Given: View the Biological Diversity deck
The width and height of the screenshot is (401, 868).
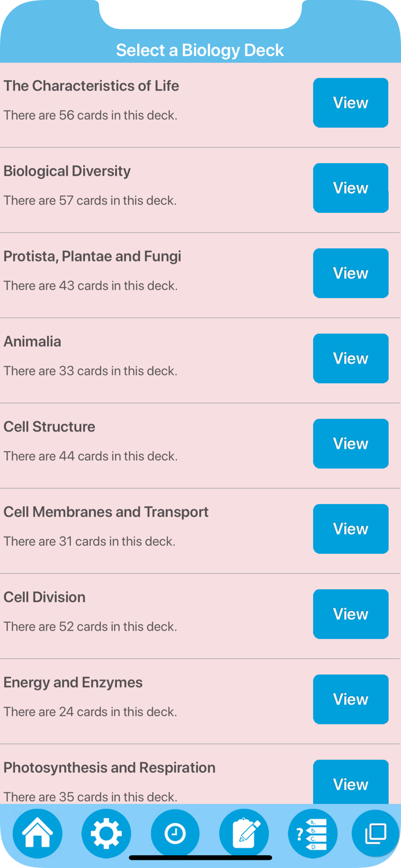Looking at the screenshot, I should click(351, 187).
